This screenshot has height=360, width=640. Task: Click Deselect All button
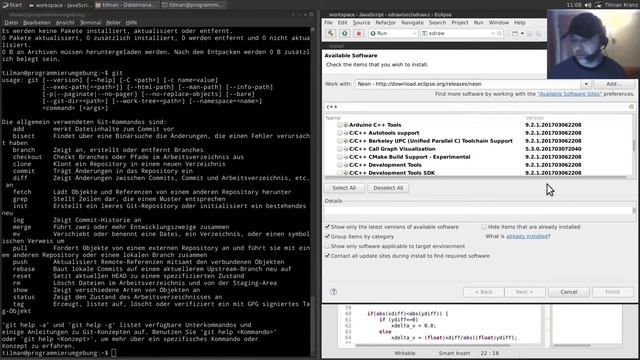[388, 188]
